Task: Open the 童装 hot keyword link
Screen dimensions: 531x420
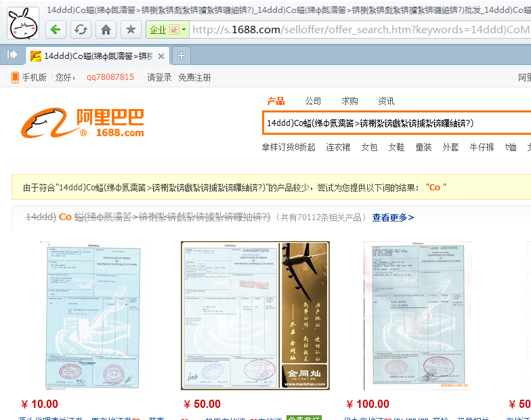Action: click(423, 147)
